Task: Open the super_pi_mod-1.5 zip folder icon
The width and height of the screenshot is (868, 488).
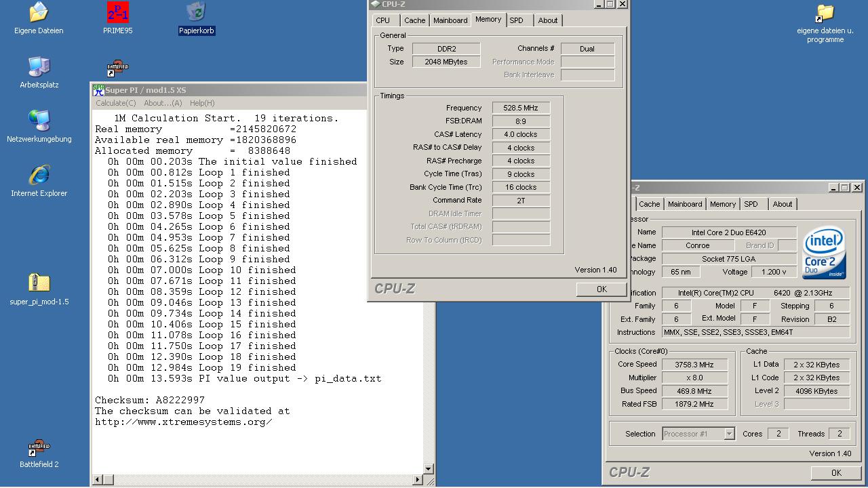Action: pyautogui.click(x=39, y=288)
